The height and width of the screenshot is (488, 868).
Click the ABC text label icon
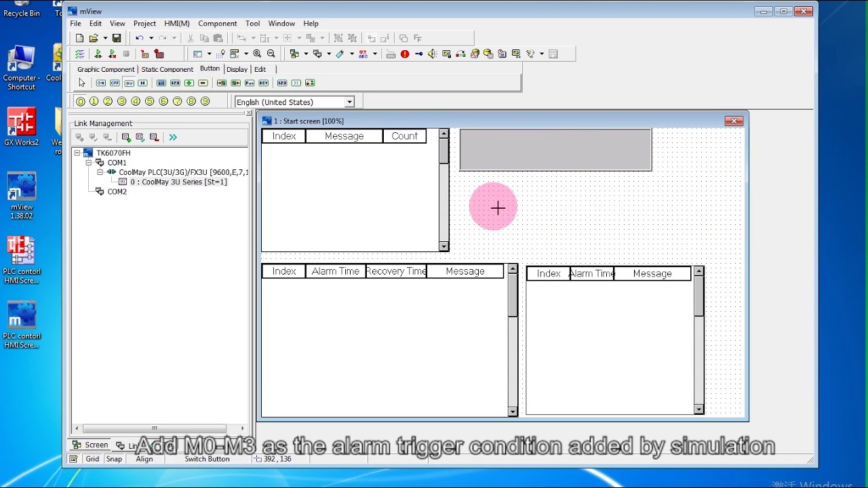(x=363, y=54)
